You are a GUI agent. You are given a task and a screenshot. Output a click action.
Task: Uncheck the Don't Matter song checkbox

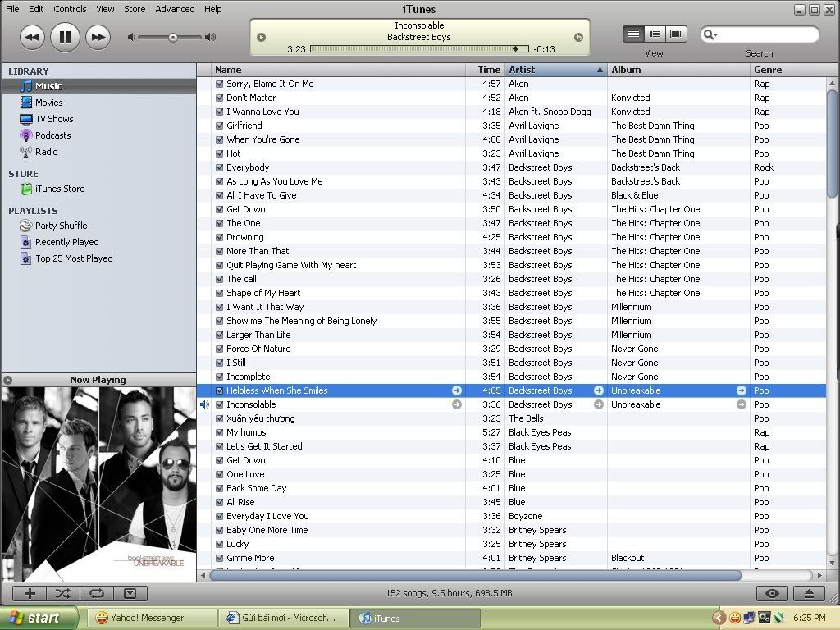(219, 98)
